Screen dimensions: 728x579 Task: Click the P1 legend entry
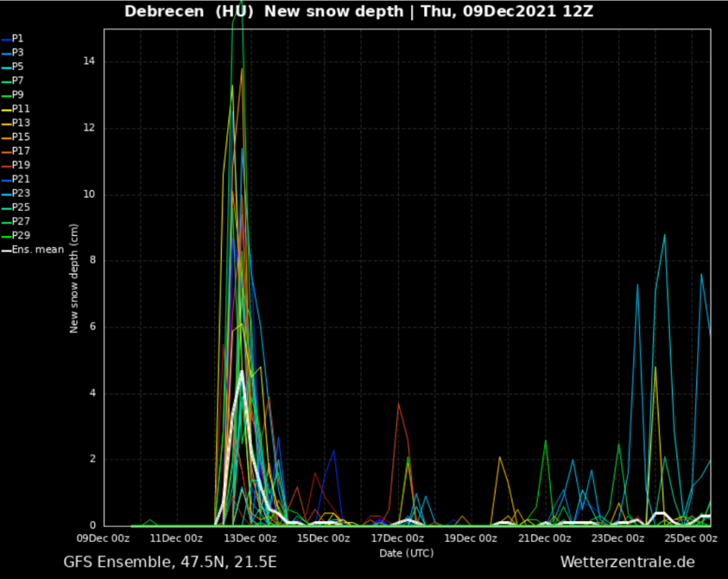[17, 38]
